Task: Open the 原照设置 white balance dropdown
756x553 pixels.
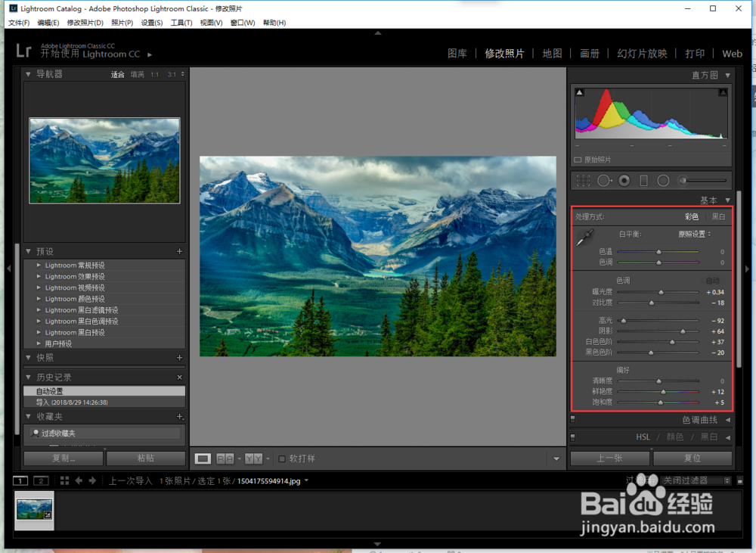Action: pos(693,234)
